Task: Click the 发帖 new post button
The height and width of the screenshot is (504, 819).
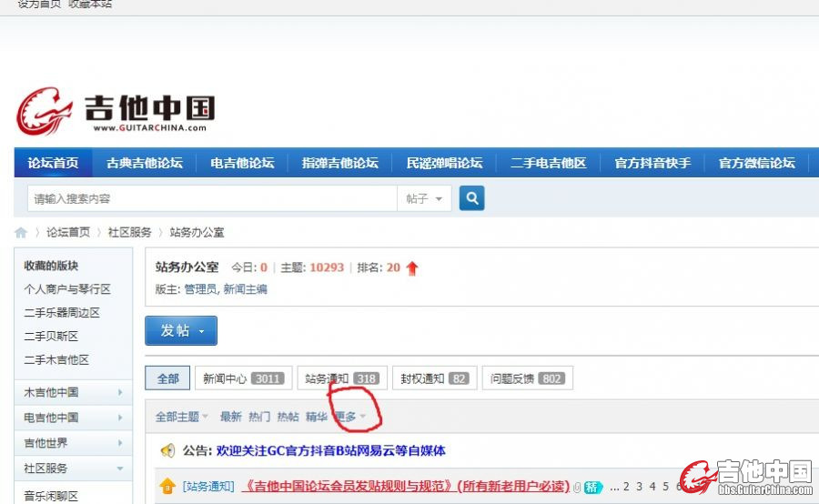Action: [181, 331]
